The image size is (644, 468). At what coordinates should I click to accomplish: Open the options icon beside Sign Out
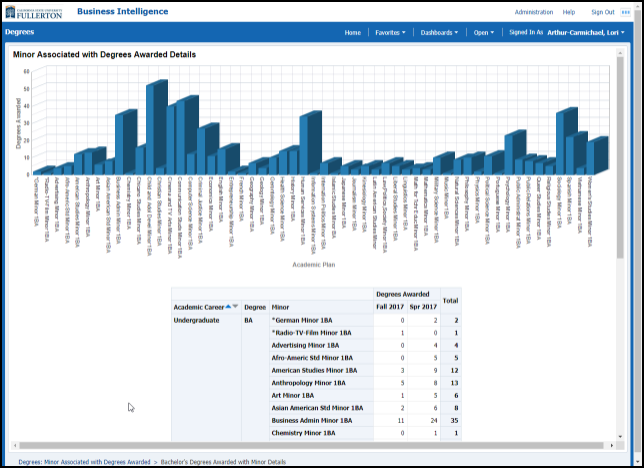(x=626, y=12)
